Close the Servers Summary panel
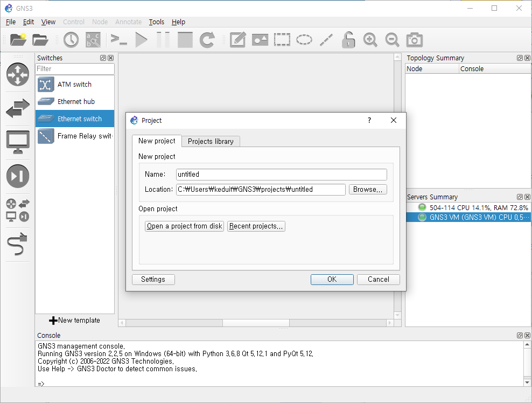532x403 pixels. (x=527, y=197)
